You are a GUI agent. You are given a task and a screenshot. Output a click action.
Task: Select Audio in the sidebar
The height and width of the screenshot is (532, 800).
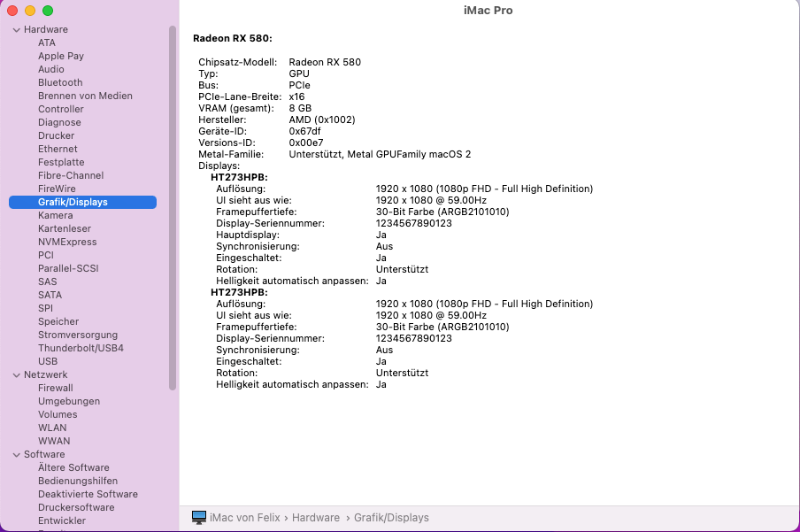tap(51, 69)
